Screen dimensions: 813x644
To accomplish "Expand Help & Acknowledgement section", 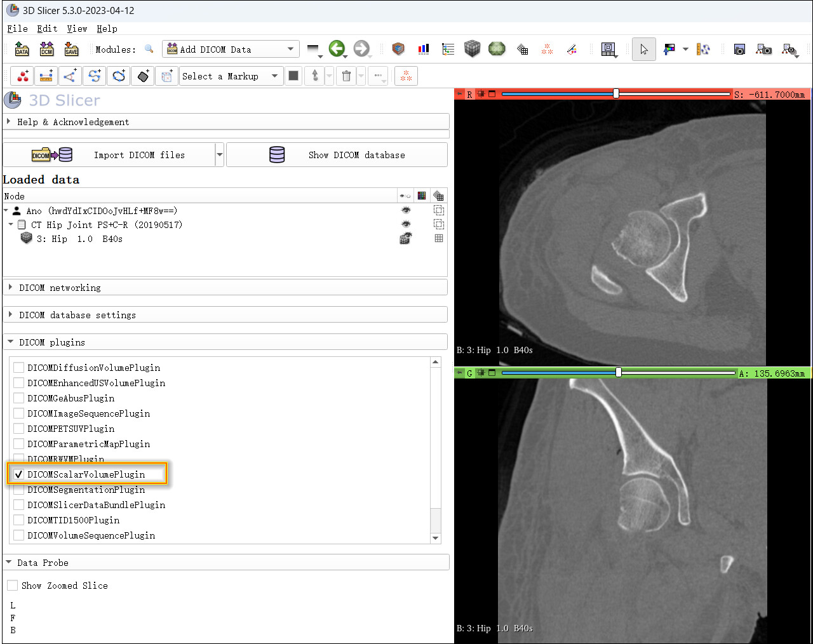I will (226, 122).
